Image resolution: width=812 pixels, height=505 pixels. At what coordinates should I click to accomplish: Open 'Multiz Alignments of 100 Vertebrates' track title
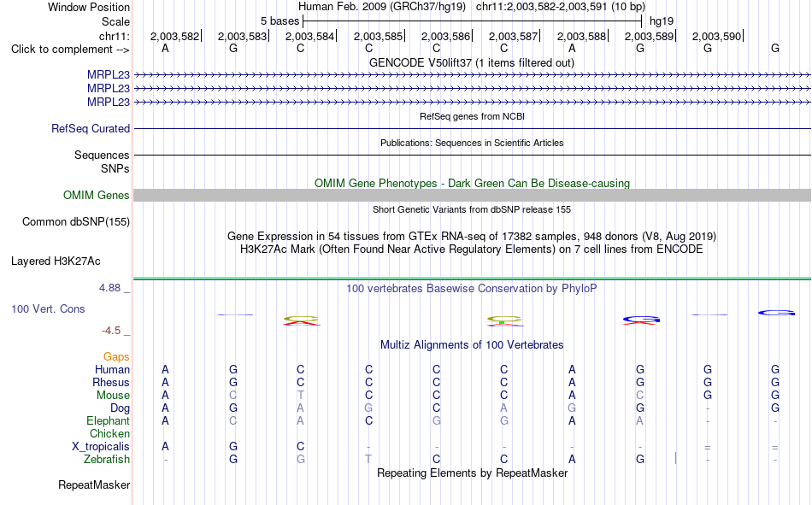click(472, 345)
